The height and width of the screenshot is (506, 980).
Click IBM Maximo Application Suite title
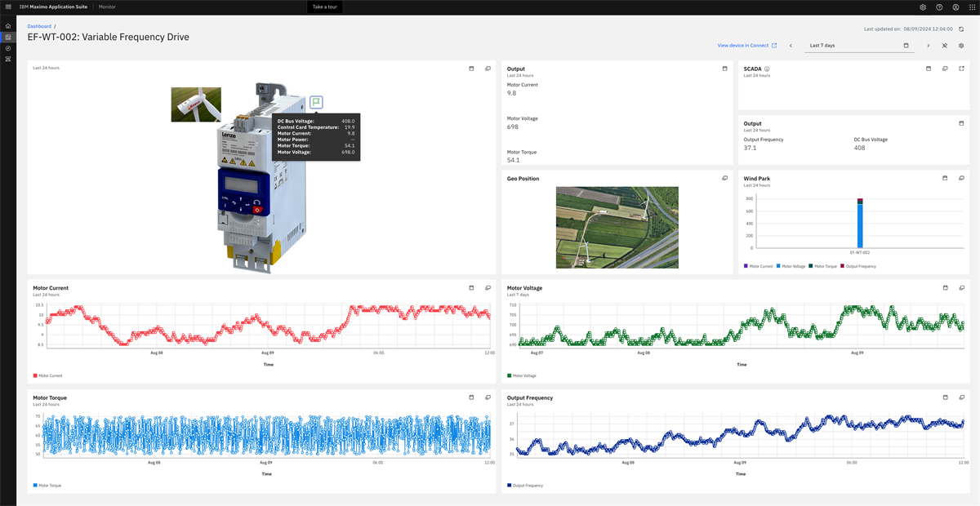tap(53, 7)
